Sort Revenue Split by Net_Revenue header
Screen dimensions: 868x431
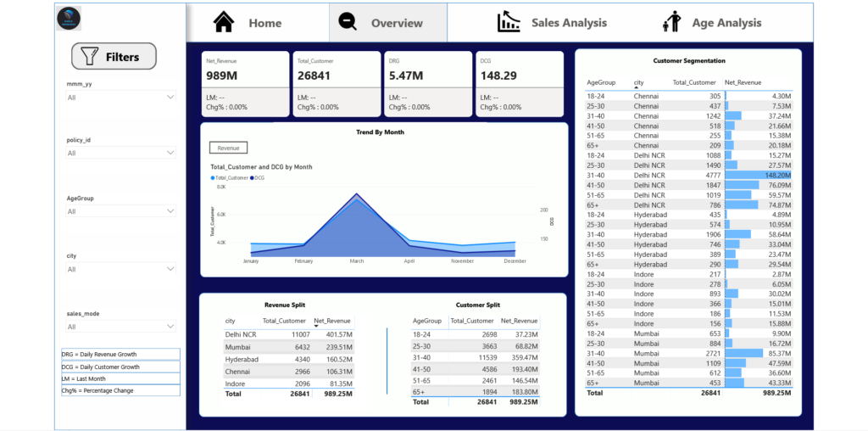click(x=332, y=321)
